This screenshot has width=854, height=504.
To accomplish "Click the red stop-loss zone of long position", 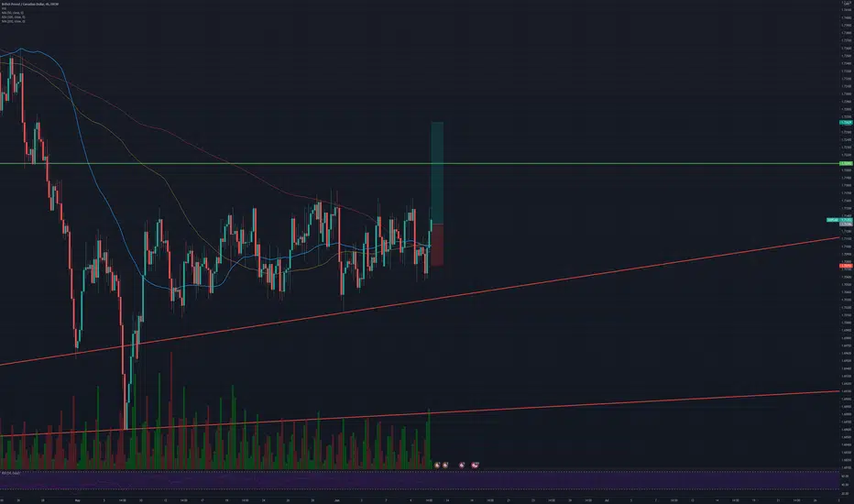I will pyautogui.click(x=437, y=245).
